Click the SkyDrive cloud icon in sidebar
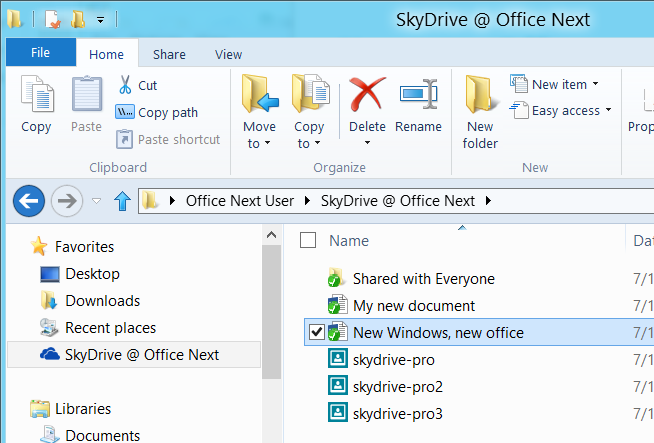 click(50, 354)
